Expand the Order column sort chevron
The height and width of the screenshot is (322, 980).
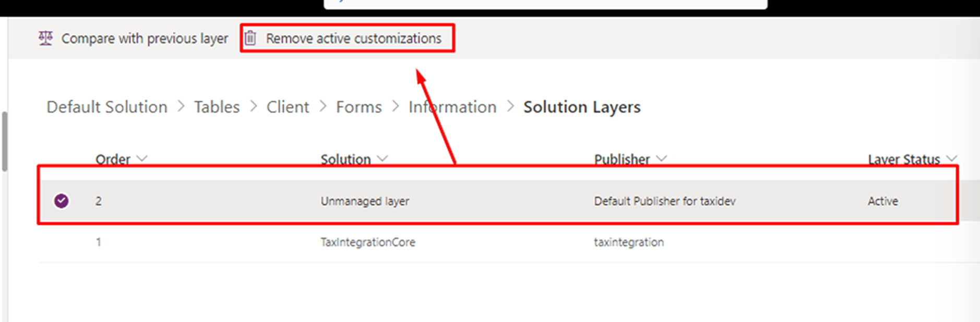(142, 158)
